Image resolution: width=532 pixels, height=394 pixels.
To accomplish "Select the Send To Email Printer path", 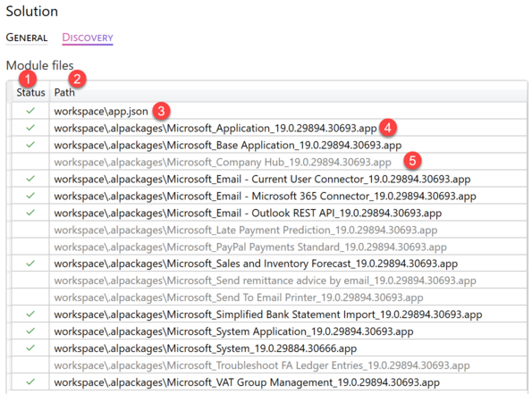I will 239,298.
